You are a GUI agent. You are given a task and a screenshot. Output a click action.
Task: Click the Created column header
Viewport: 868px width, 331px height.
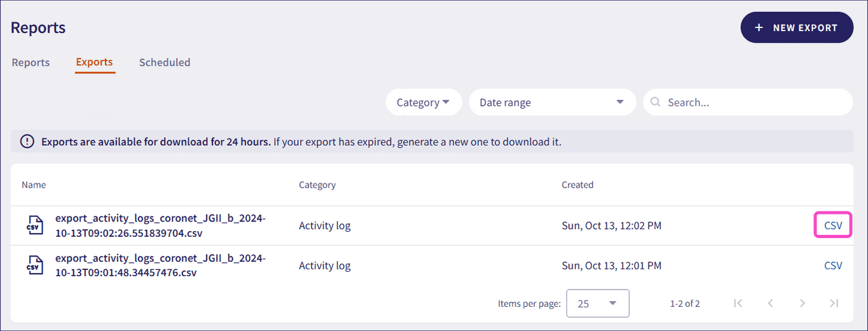point(577,185)
